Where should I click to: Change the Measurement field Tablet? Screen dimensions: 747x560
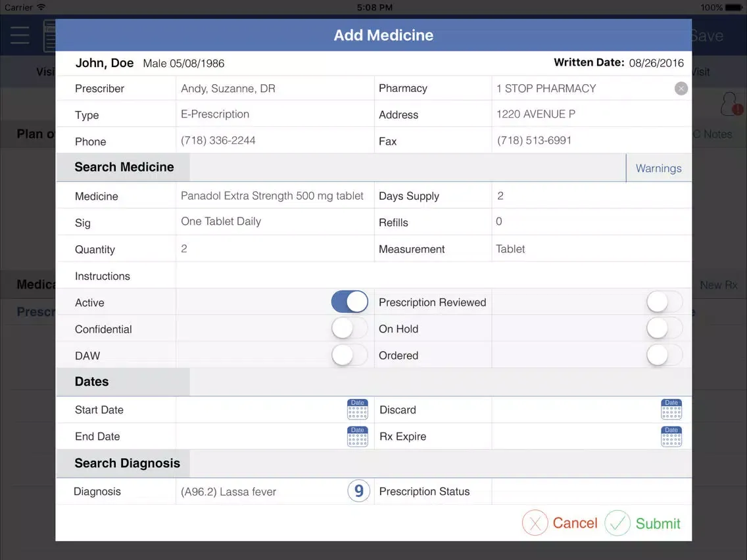[x=591, y=248]
